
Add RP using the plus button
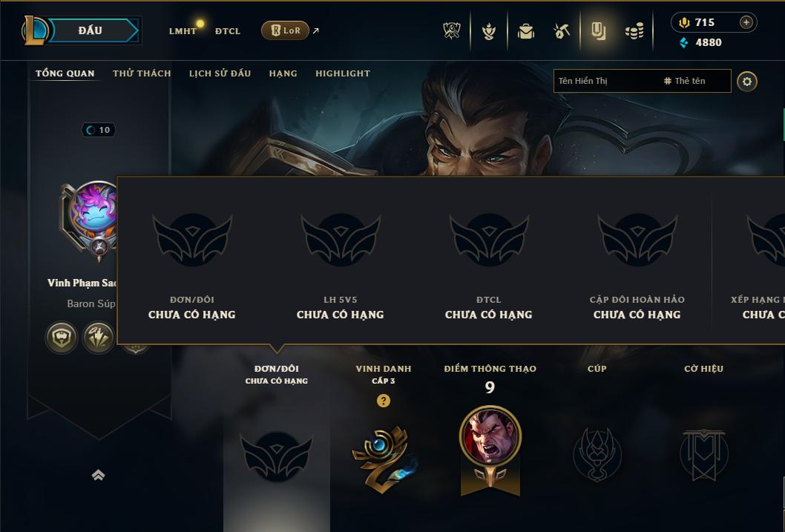click(x=746, y=22)
